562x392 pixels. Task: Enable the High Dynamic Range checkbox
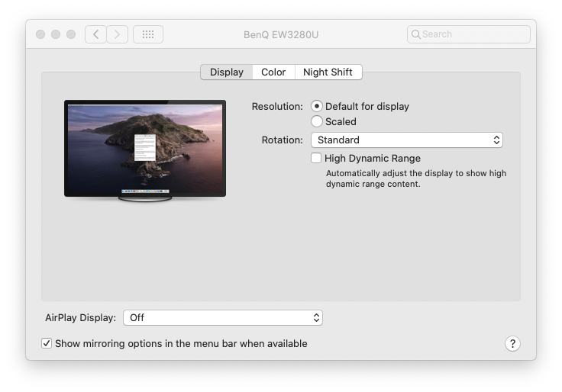coord(316,158)
